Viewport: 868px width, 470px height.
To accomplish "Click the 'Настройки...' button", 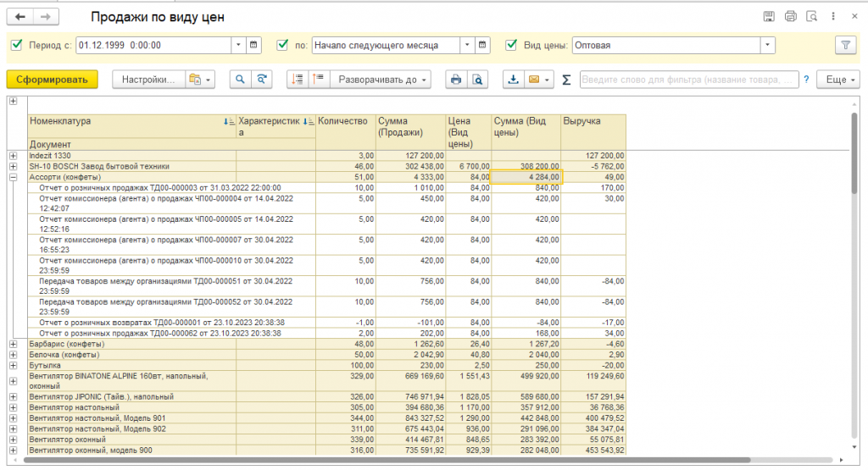I will 147,79.
